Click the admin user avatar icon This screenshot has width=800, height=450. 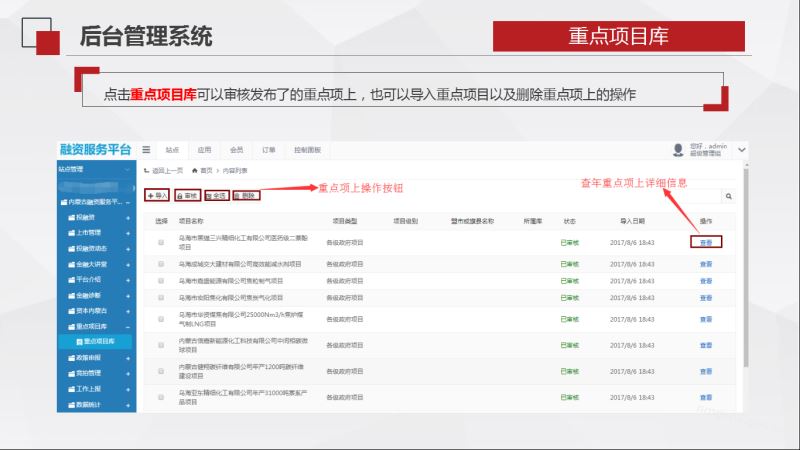point(679,149)
